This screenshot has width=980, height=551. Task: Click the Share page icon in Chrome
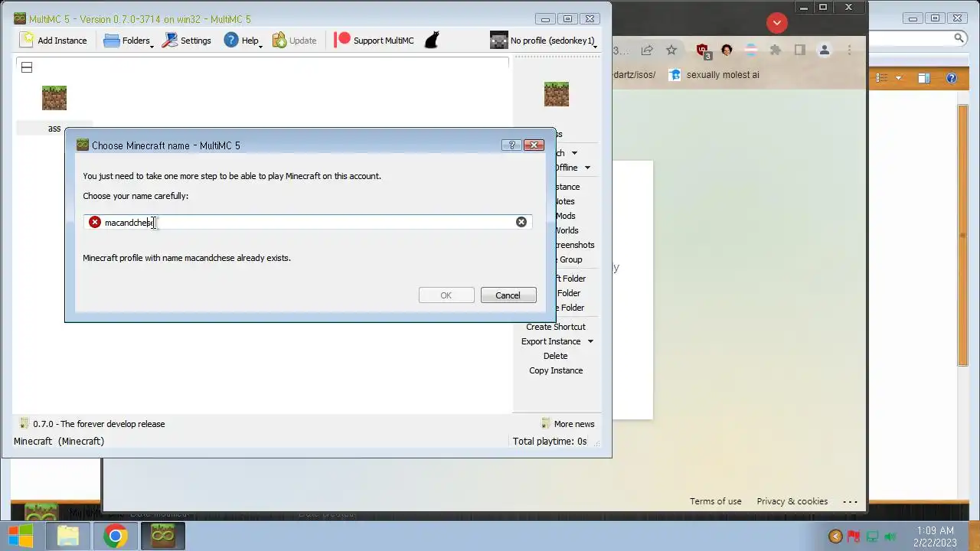(x=647, y=50)
